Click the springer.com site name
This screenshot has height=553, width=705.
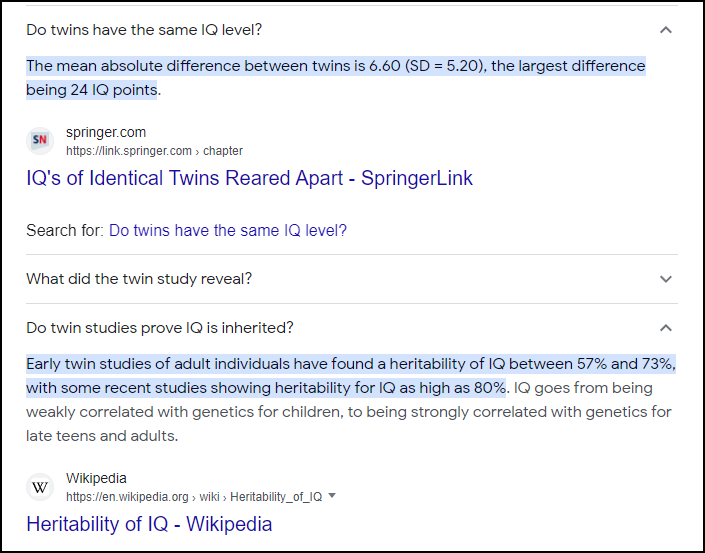106,132
